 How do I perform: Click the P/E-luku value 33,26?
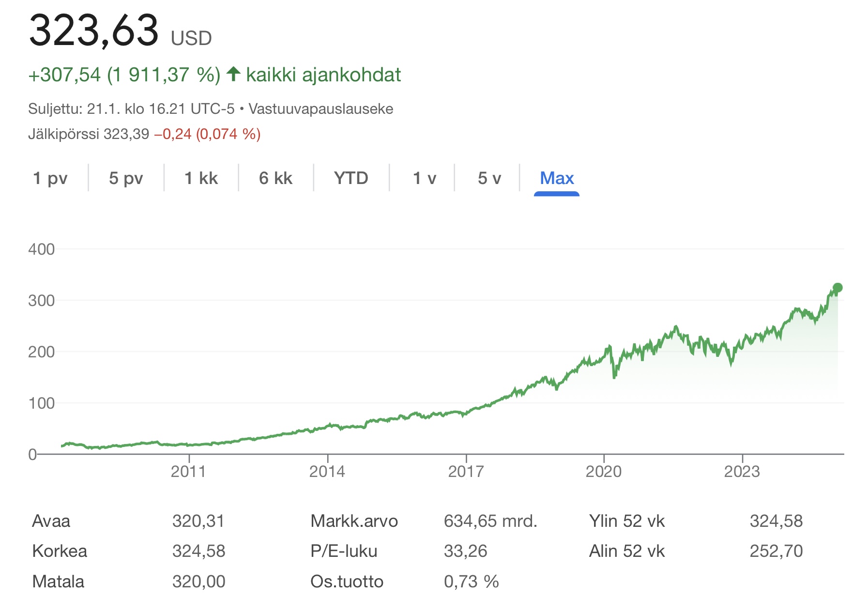465,551
